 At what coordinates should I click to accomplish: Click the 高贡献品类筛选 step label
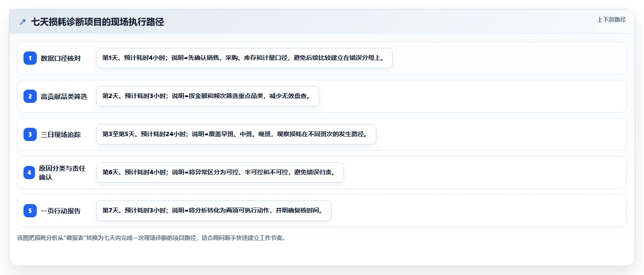point(64,96)
